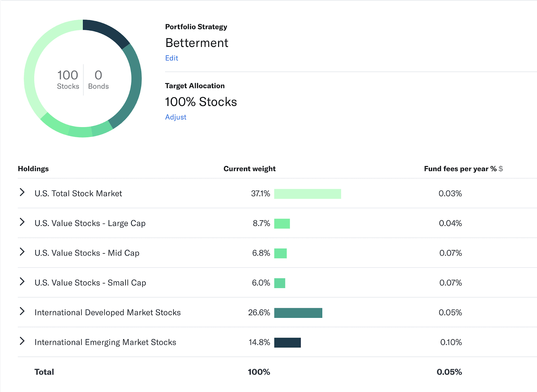537x392 pixels.
Task: Click the International Emerging Market weight bar
Action: (287, 343)
